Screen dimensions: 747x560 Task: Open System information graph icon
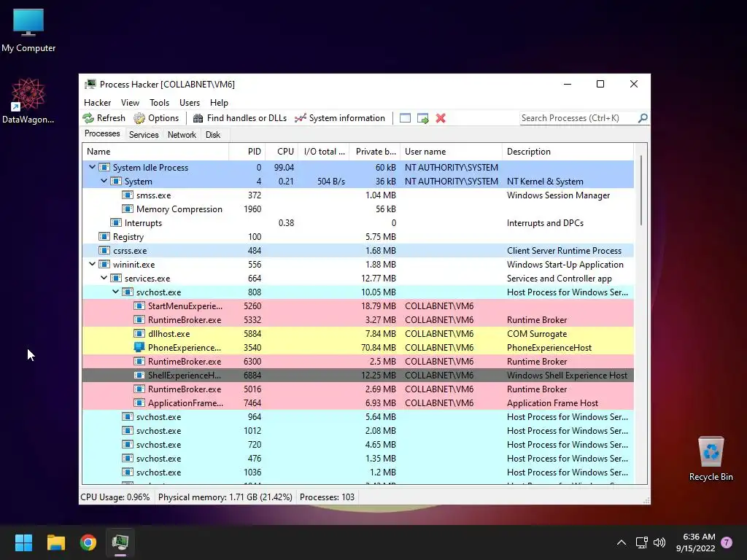pos(300,118)
